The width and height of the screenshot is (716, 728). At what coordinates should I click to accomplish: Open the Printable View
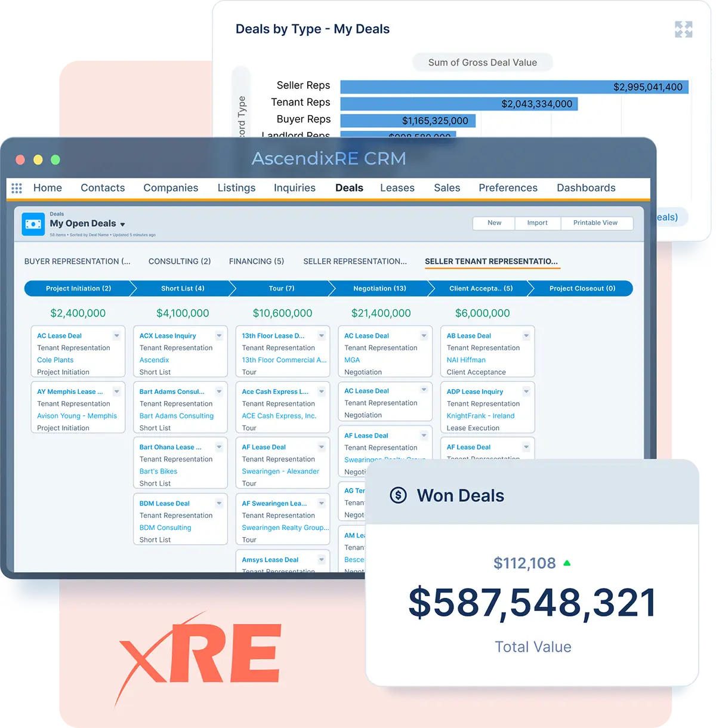click(x=595, y=223)
